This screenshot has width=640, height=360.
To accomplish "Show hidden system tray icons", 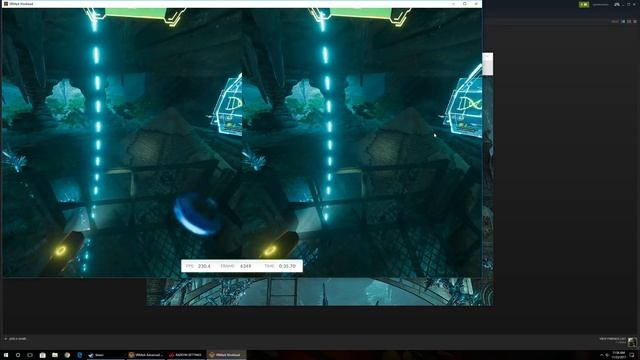I will coord(601,355).
